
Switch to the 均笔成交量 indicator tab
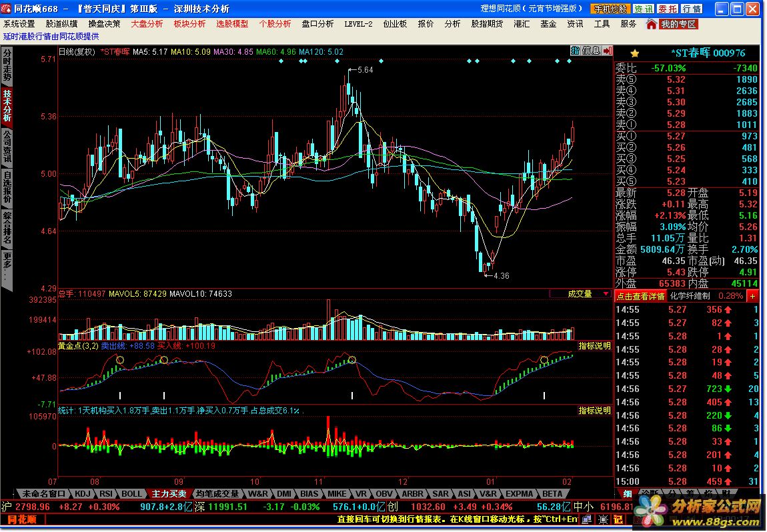click(x=217, y=494)
